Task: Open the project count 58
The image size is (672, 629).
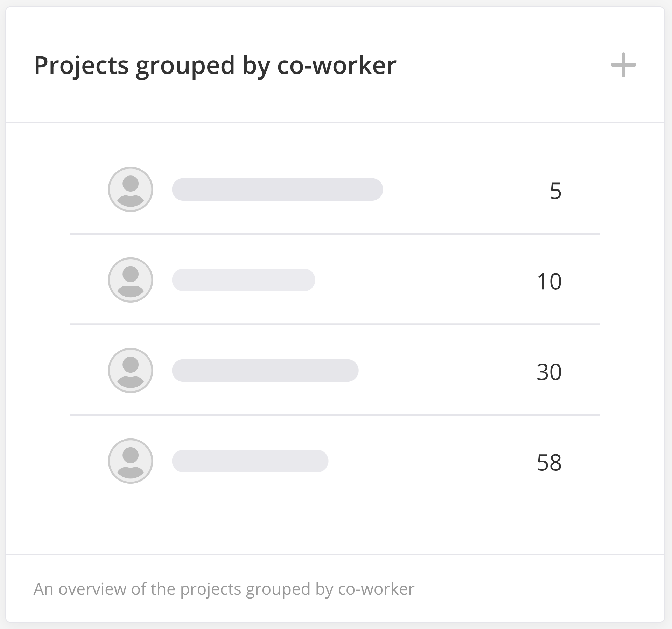Action: (x=549, y=462)
